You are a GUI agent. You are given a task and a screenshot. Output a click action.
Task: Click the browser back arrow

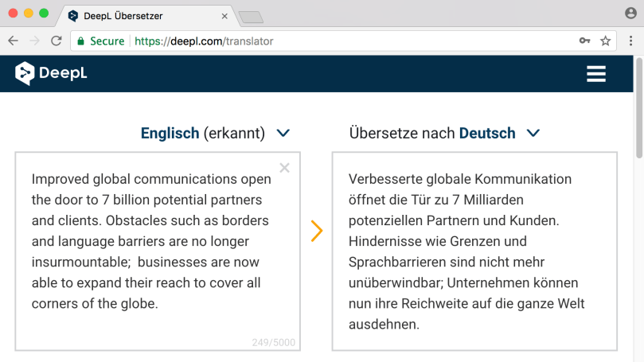pyautogui.click(x=14, y=41)
